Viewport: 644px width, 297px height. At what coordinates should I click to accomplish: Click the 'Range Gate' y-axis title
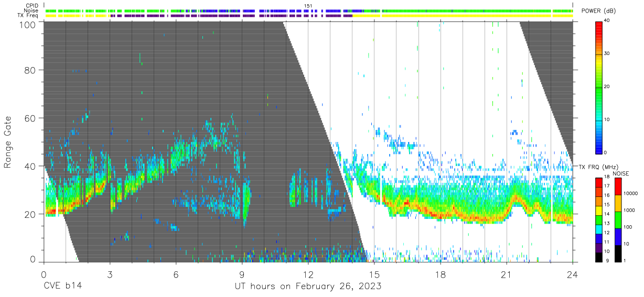pos(8,142)
